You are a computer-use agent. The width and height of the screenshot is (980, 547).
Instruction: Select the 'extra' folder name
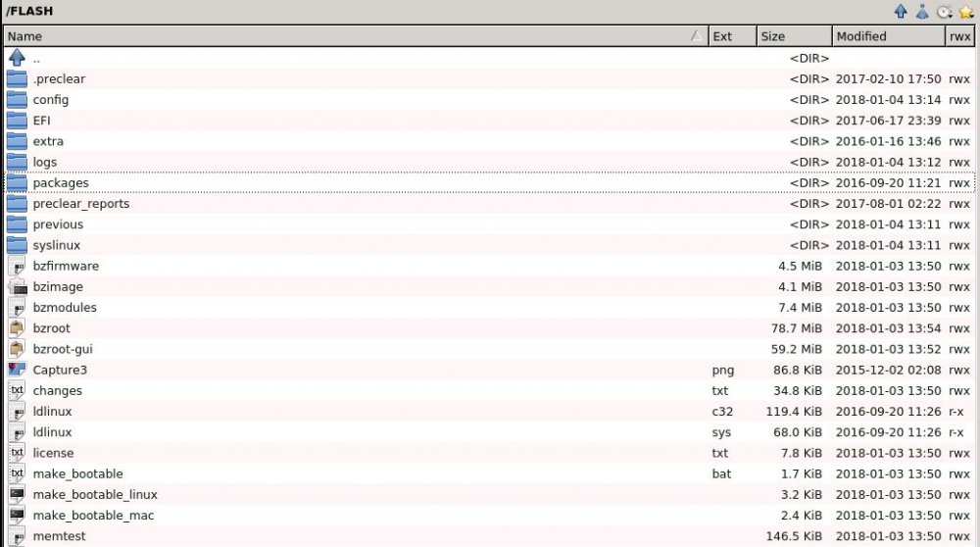(x=48, y=141)
